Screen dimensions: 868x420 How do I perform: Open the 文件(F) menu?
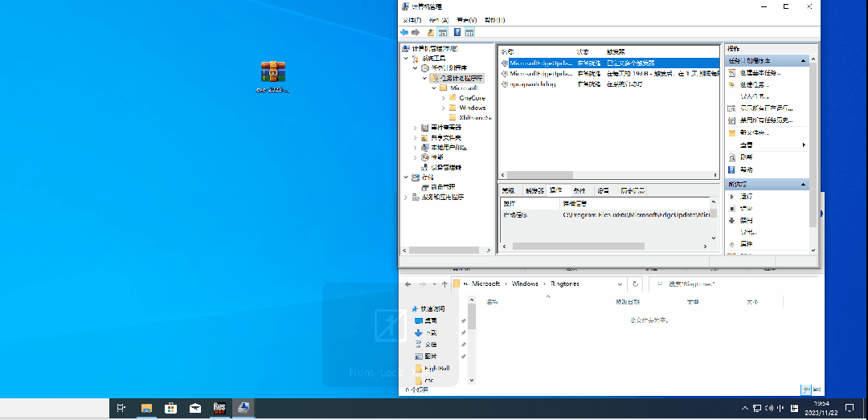(411, 20)
